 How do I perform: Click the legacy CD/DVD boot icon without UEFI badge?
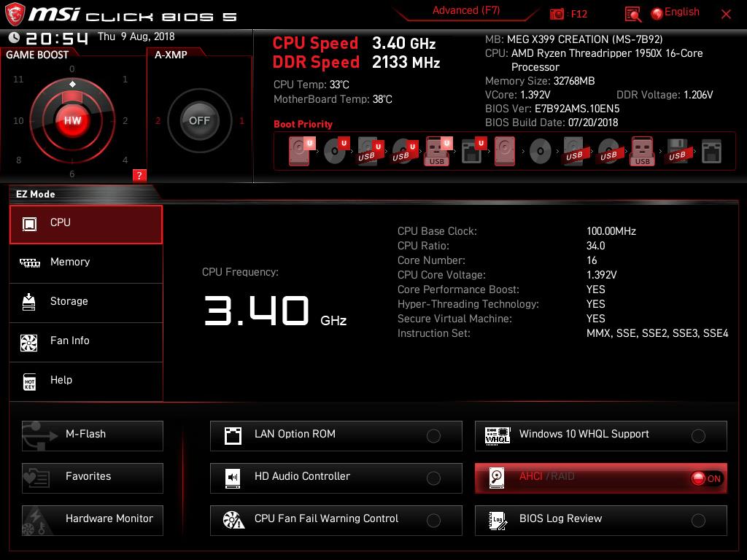541,152
